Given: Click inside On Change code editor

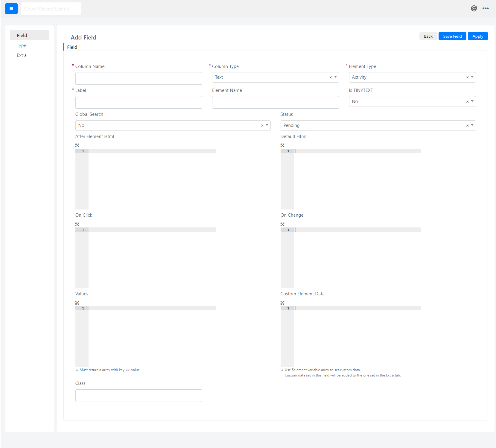Looking at the screenshot, I should pos(351,258).
